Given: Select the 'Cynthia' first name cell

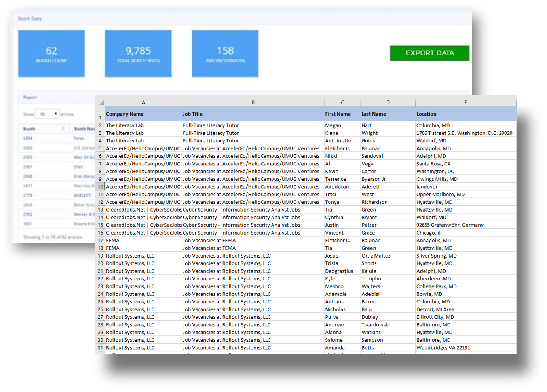Looking at the screenshot, I should click(342, 218).
